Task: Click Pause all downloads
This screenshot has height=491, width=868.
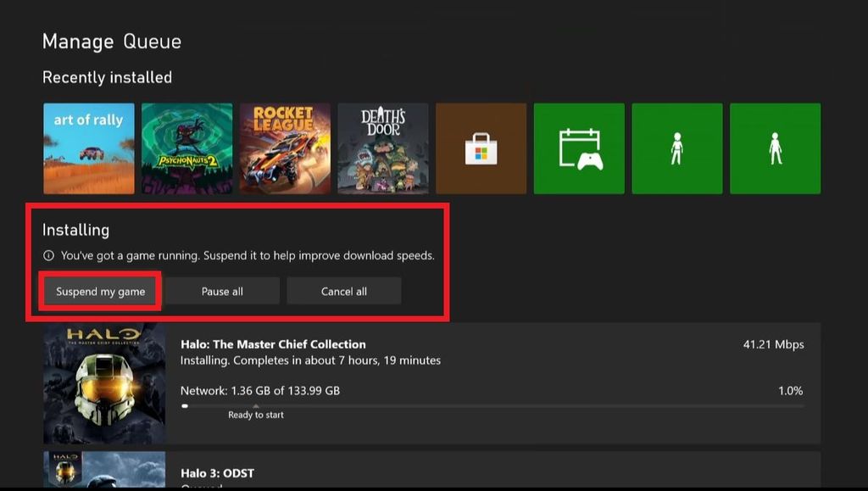Action: coord(222,290)
